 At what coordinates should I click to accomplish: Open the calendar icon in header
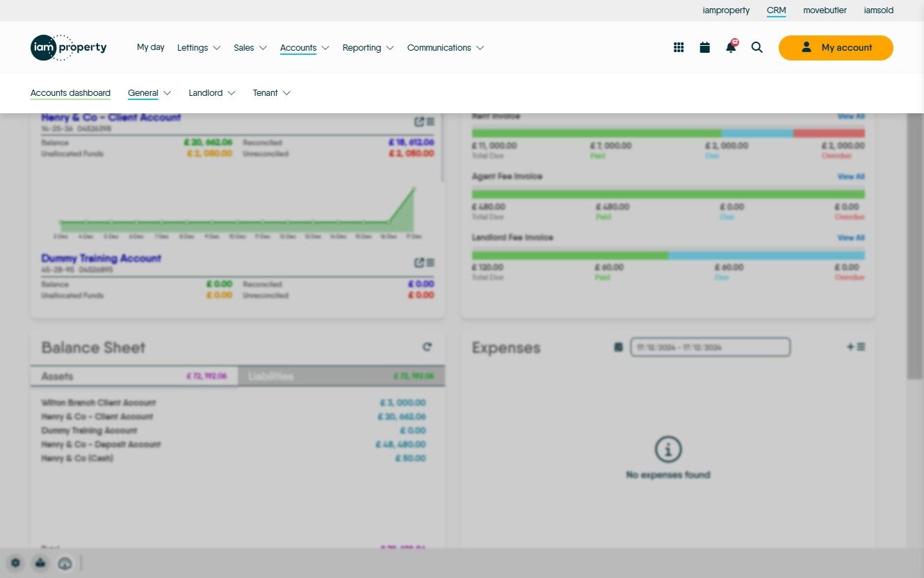(704, 47)
